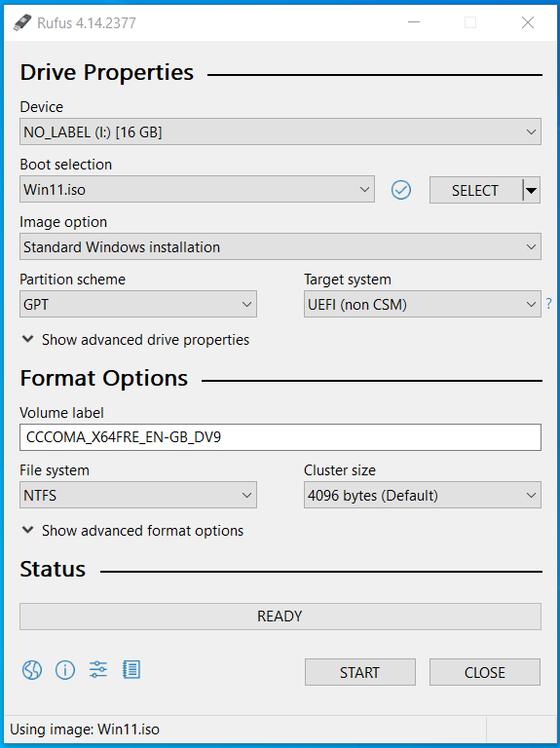This screenshot has width=560, height=748.
Task: Click the checksum checkmark circle icon
Action: pos(401,190)
